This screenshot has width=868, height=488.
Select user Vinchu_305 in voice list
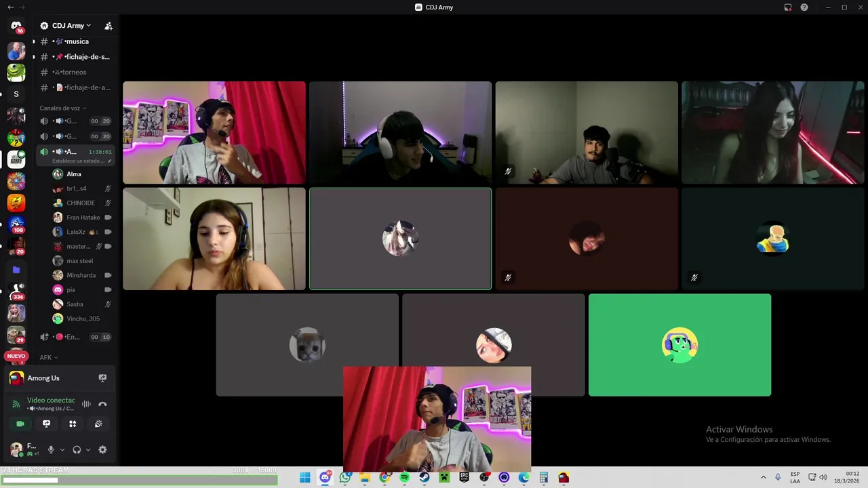pyautogui.click(x=83, y=319)
